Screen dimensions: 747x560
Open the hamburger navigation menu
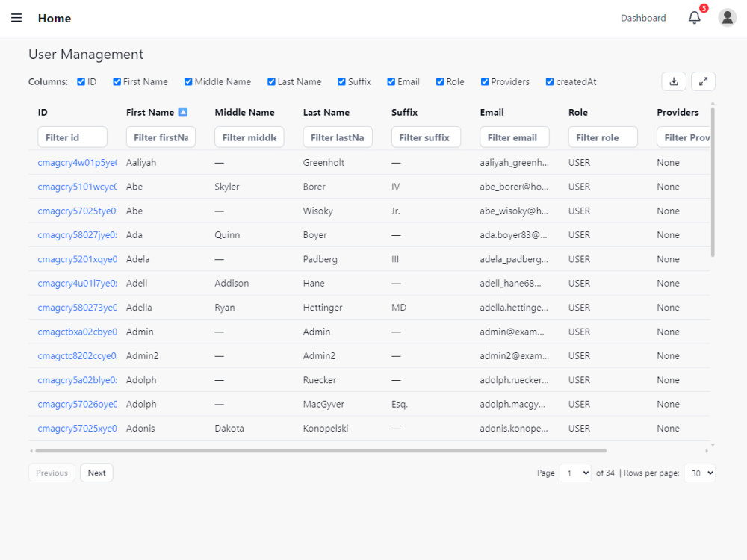pyautogui.click(x=16, y=18)
